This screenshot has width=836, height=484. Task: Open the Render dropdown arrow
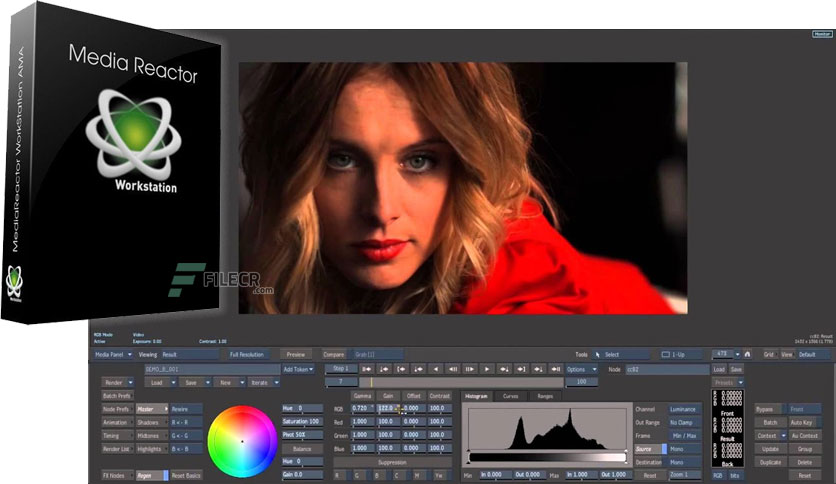(131, 383)
